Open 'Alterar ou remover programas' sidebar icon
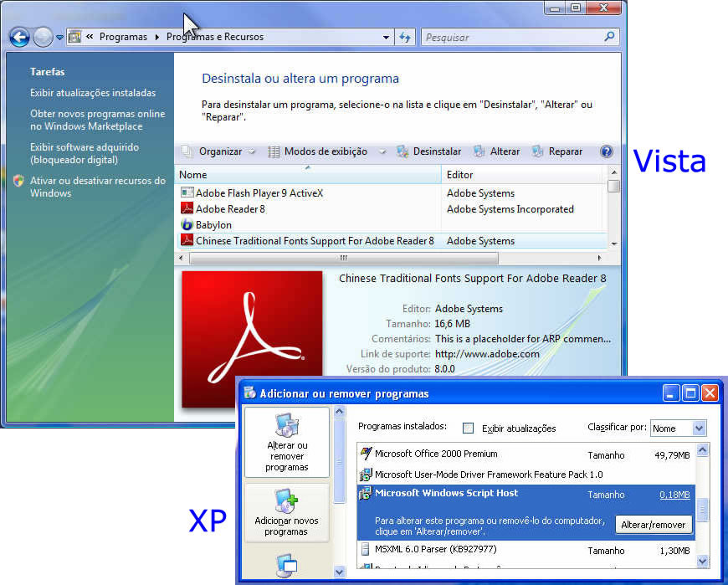 (286, 426)
